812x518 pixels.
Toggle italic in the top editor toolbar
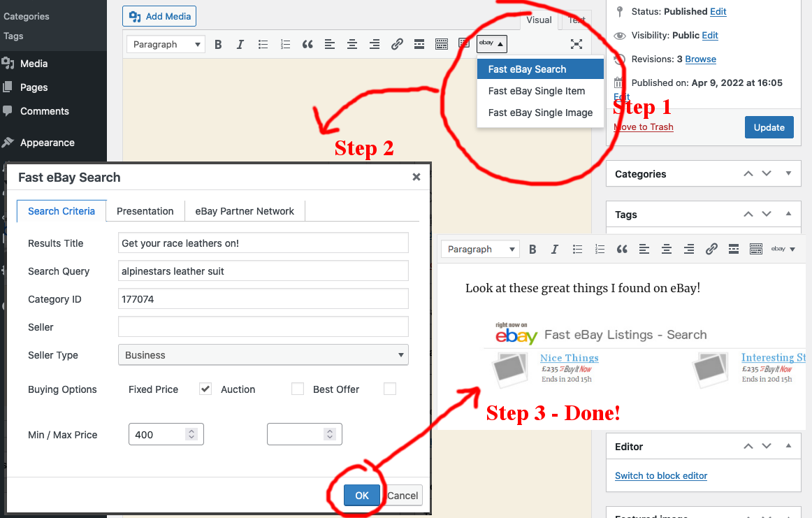click(240, 45)
